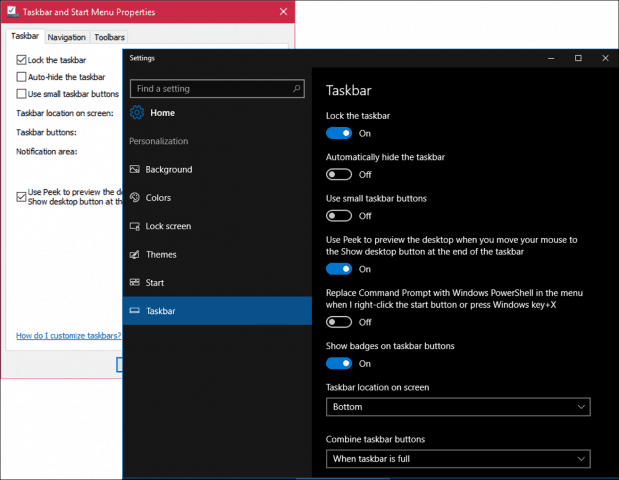Close Taskbar and Start Menu Properties window

(x=283, y=11)
